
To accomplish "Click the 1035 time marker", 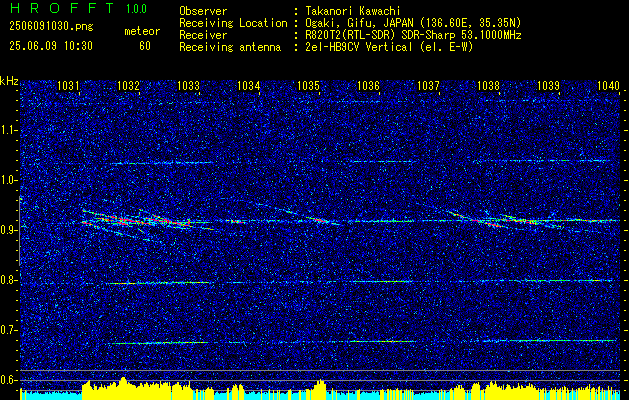I will coord(308,85).
